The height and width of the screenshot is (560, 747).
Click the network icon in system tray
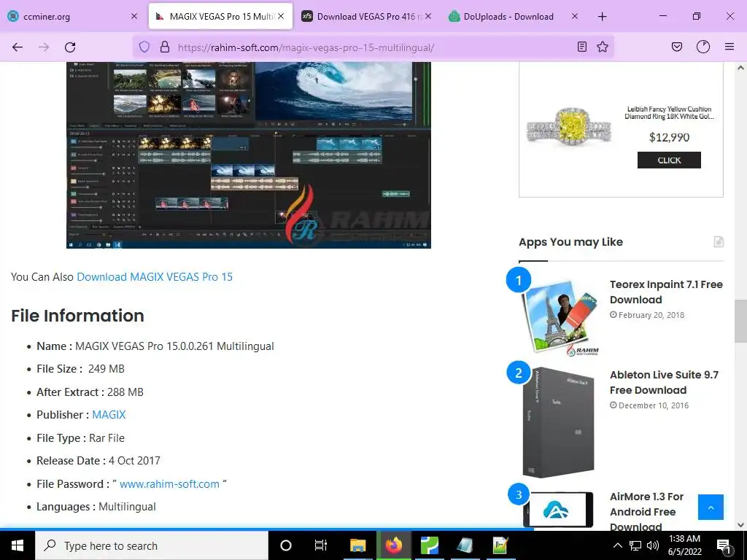coord(635,545)
